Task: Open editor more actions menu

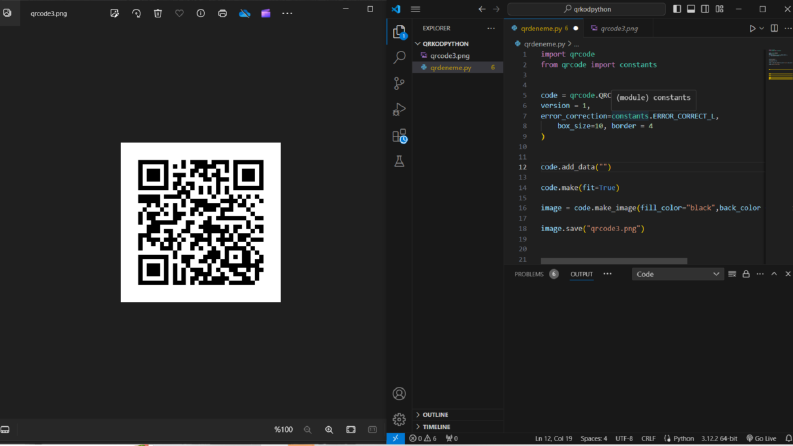Action: pos(788,28)
